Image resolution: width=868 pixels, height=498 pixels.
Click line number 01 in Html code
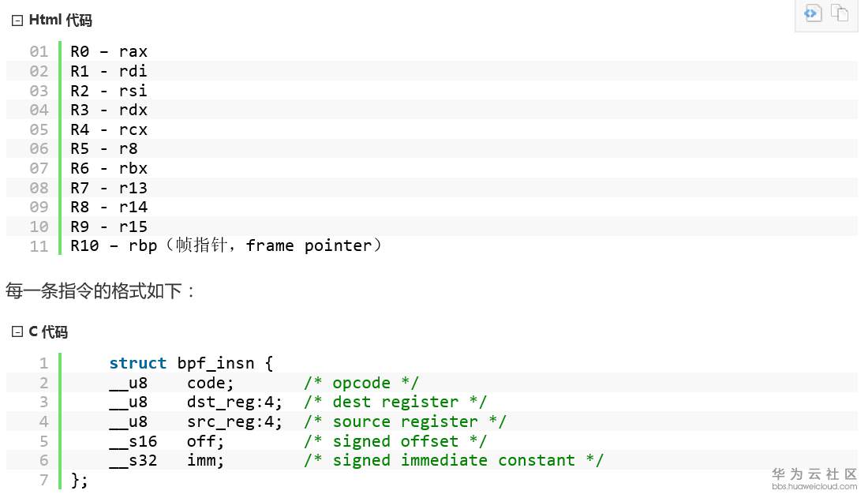(x=39, y=52)
